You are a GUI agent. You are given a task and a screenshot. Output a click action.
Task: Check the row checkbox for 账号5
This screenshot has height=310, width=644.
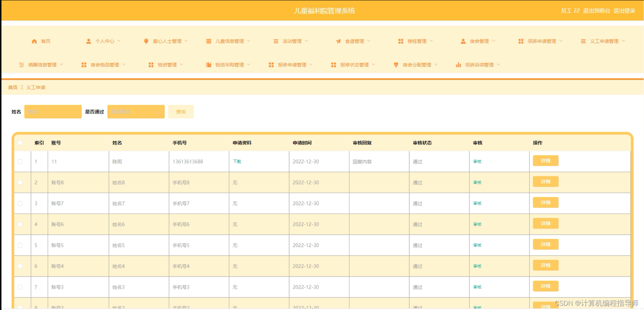pyautogui.click(x=20, y=245)
